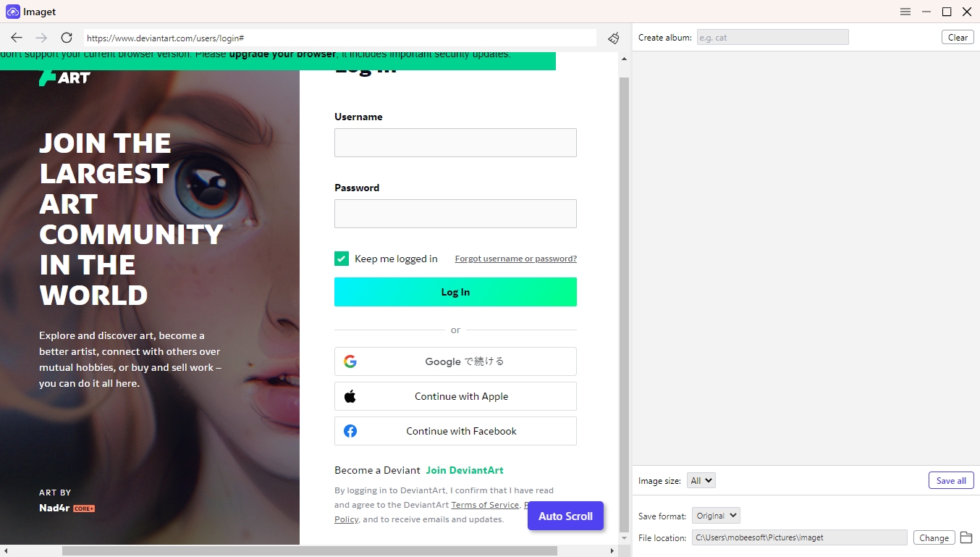Click artist name Nad4r
This screenshot has width=980, height=557.
click(54, 508)
